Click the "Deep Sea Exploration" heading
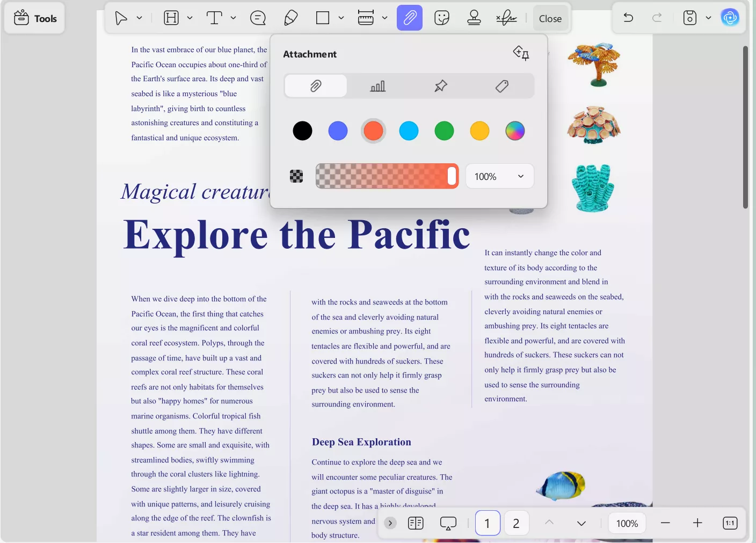Image resolution: width=756 pixels, height=543 pixels. (x=361, y=442)
